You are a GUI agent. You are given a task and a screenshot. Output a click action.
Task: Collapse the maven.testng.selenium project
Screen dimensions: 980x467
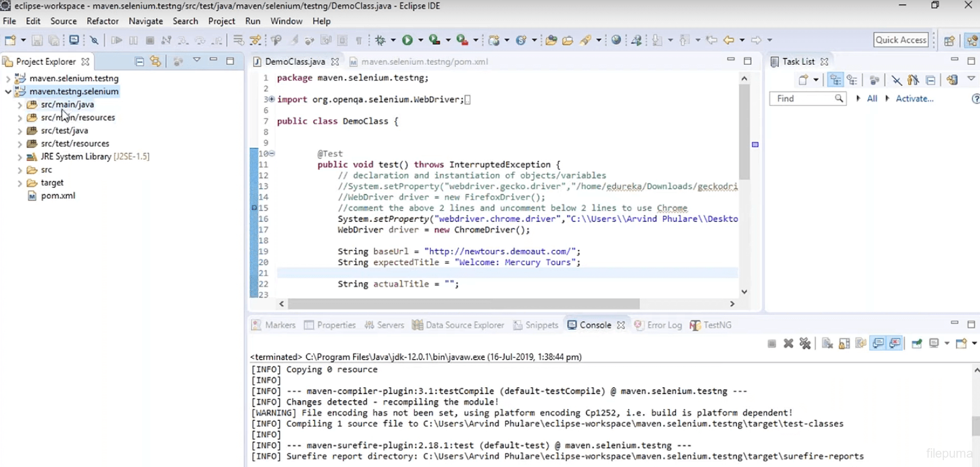[7, 92]
